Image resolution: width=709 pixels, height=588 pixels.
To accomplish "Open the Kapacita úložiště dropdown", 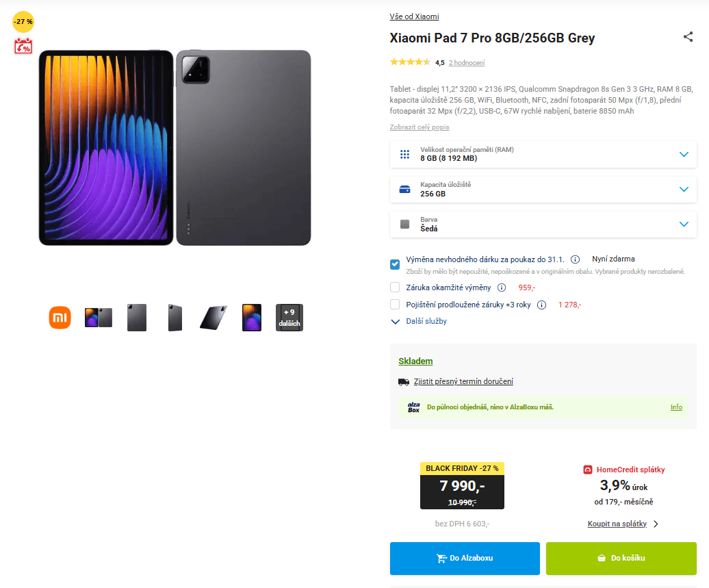I will pos(683,189).
